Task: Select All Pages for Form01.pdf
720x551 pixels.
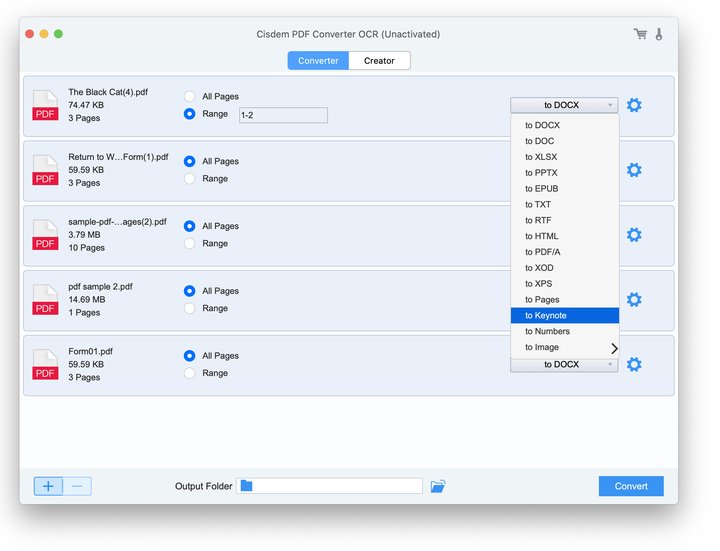Action: pyautogui.click(x=189, y=355)
